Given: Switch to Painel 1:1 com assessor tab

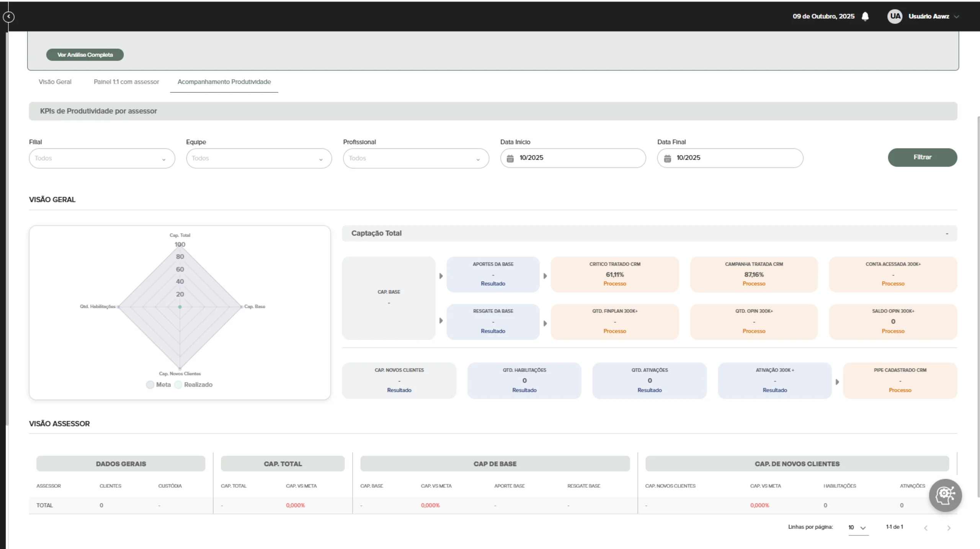Looking at the screenshot, I should tap(126, 82).
